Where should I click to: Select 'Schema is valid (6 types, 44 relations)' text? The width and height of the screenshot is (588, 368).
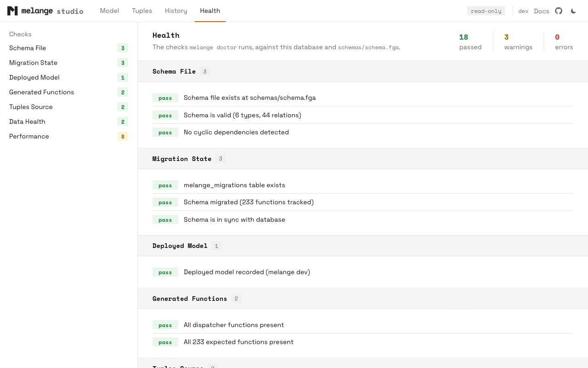(243, 115)
